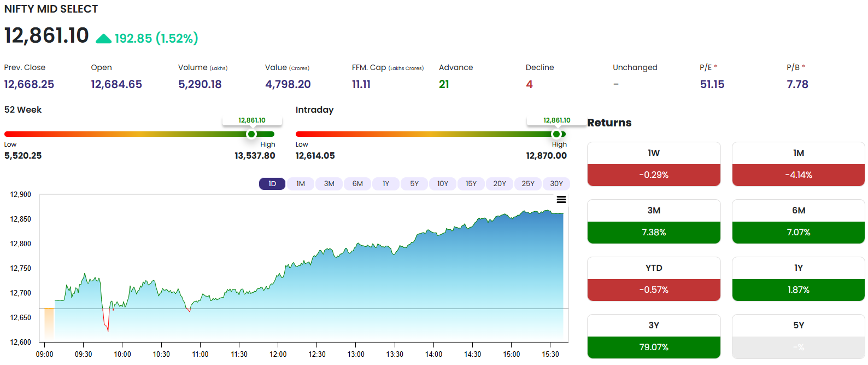Click the 52 Week range slider marker
Screen dimensions: 868x365
(x=251, y=134)
